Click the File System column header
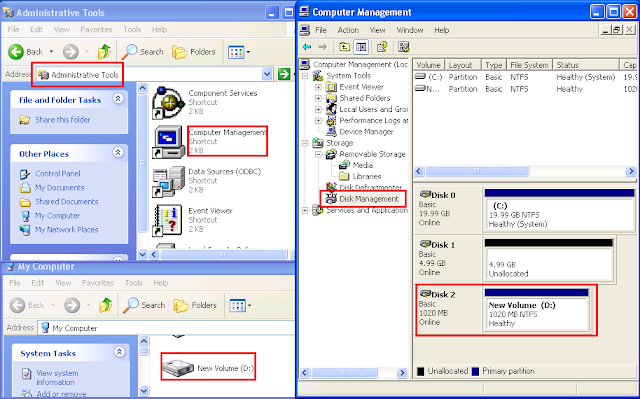 (529, 65)
